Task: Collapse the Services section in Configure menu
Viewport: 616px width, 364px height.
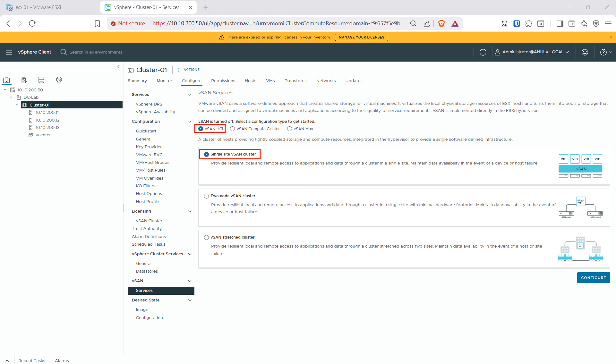Action: coord(190,95)
